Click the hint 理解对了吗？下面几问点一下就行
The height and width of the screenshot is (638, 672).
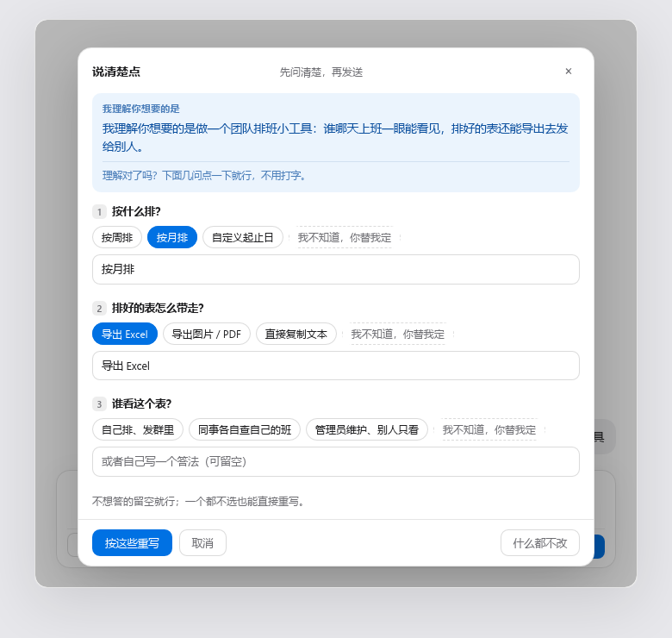pyautogui.click(x=204, y=175)
